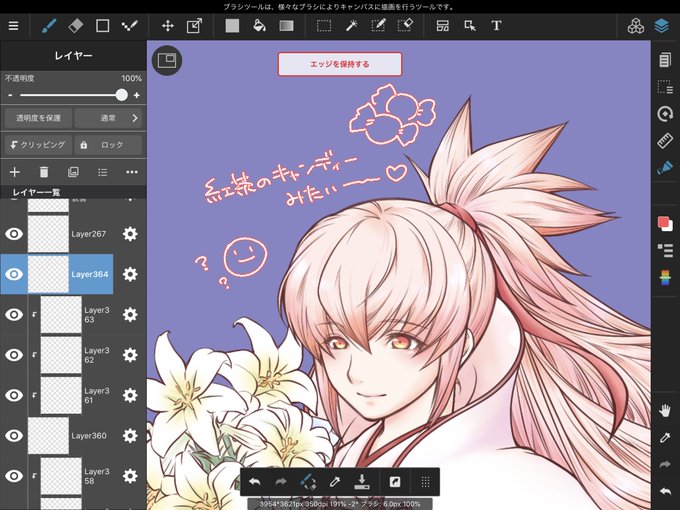This screenshot has height=510, width=680.
Task: Hide Layer364 using its eye icon
Action: pos(14,275)
